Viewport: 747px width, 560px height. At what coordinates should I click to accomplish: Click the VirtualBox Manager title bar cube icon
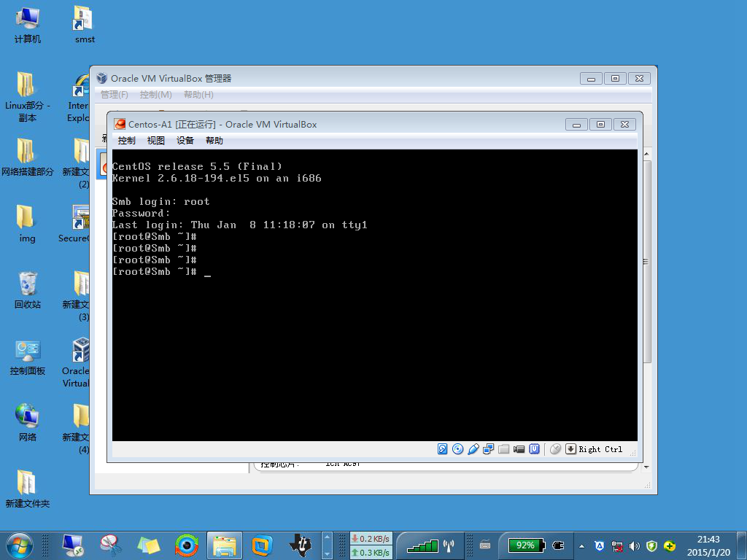point(101,78)
